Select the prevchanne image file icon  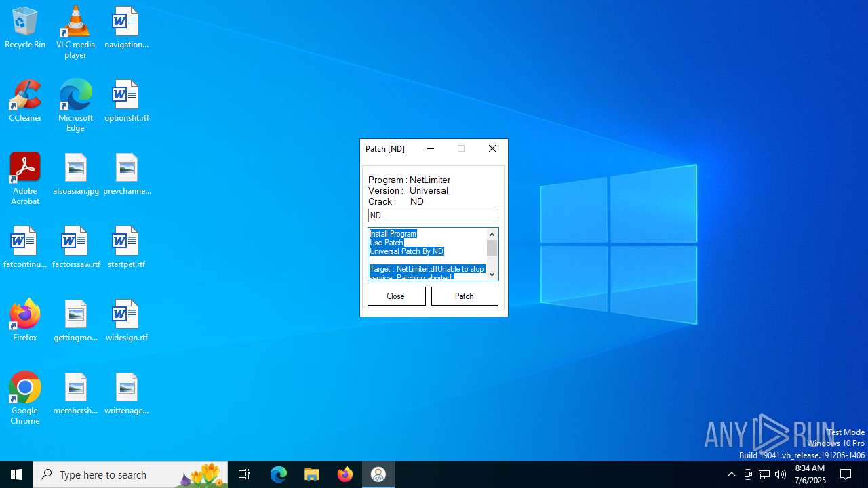(x=126, y=174)
